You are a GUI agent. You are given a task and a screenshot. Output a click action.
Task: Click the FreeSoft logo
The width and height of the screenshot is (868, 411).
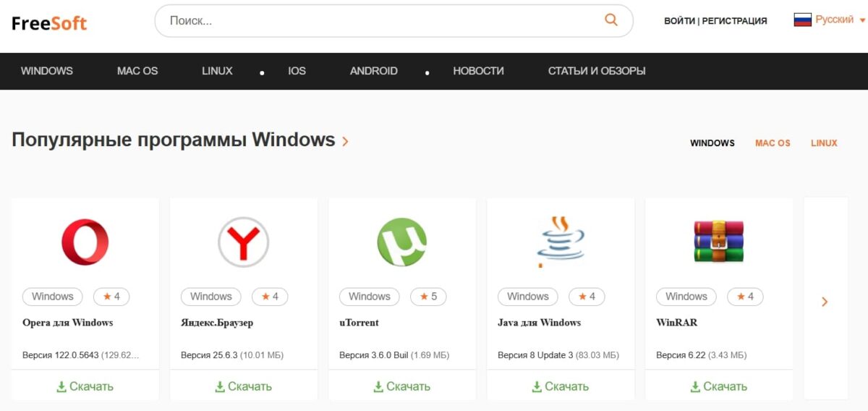[x=49, y=23]
